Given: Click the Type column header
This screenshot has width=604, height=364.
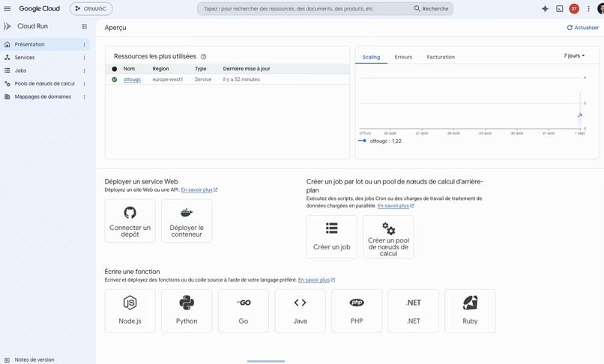Looking at the screenshot, I should click(x=200, y=69).
